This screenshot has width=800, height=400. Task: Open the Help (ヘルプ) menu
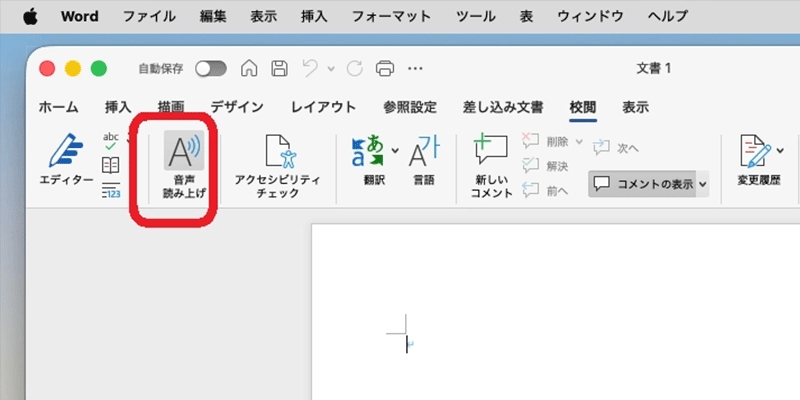tap(668, 16)
